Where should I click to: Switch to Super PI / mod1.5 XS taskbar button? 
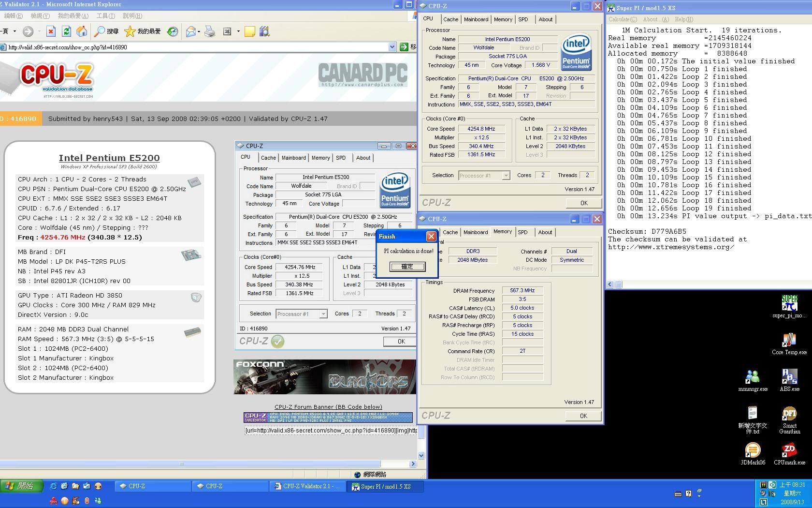[x=386, y=486]
